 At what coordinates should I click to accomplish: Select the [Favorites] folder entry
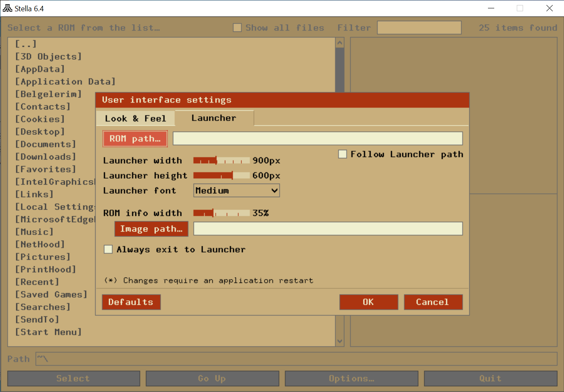(x=46, y=169)
